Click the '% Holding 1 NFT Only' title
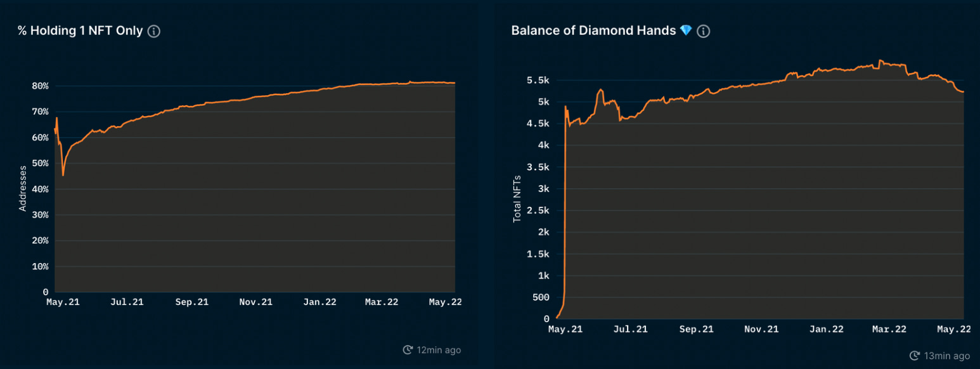This screenshot has height=369, width=980. [x=81, y=30]
